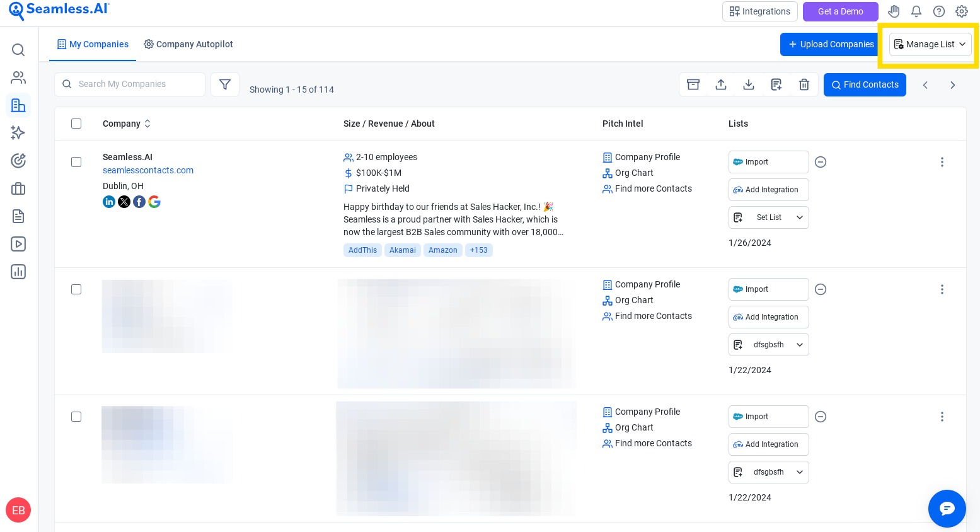
Task: Expand Set List dropdown for Seamless.AI
Action: [769, 217]
